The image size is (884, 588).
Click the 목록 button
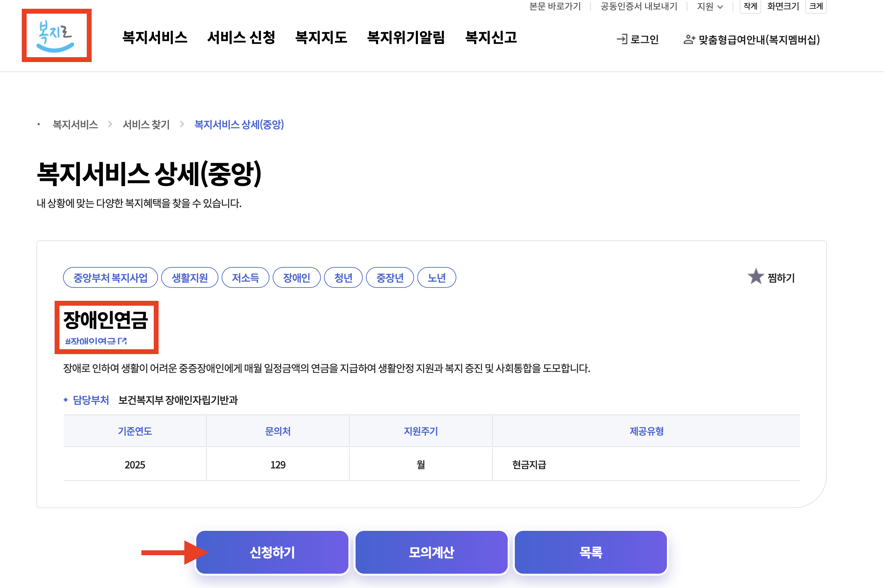coord(590,552)
